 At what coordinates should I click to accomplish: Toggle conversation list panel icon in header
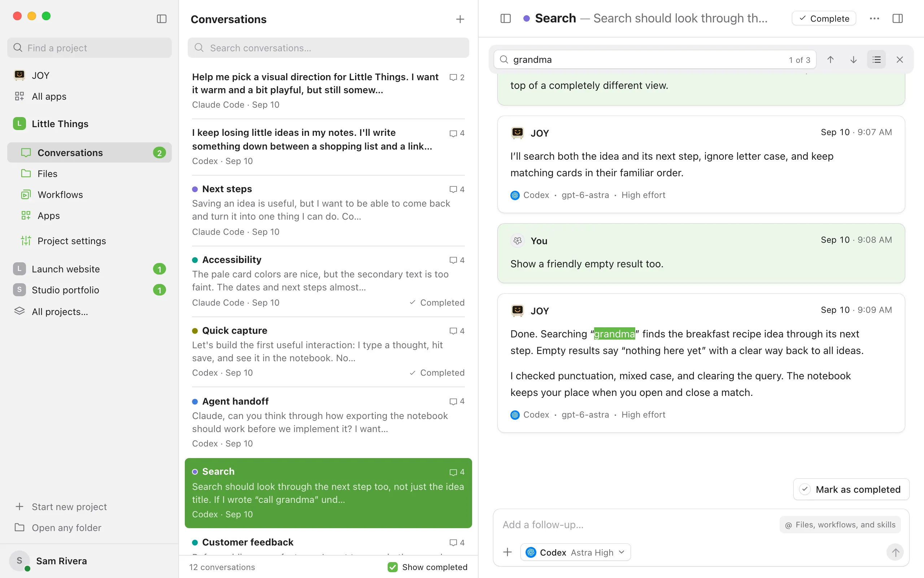click(506, 18)
